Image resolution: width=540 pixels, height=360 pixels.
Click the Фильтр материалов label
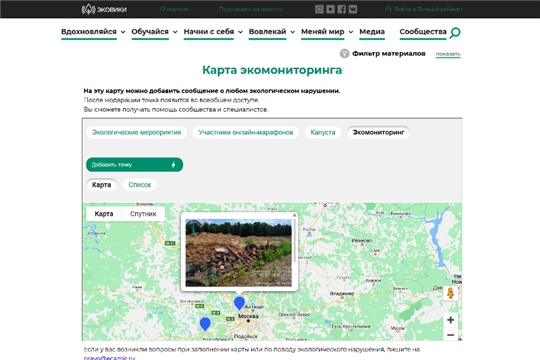click(388, 53)
